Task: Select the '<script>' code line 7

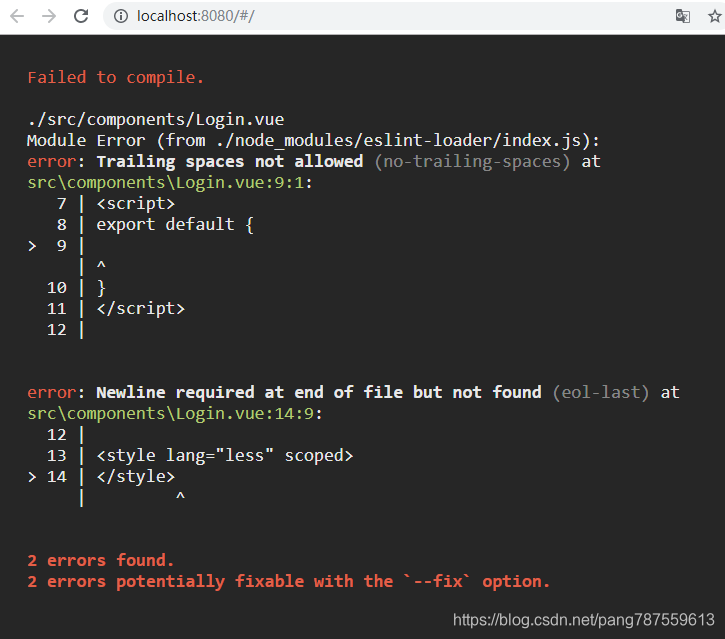Action: 135,203
